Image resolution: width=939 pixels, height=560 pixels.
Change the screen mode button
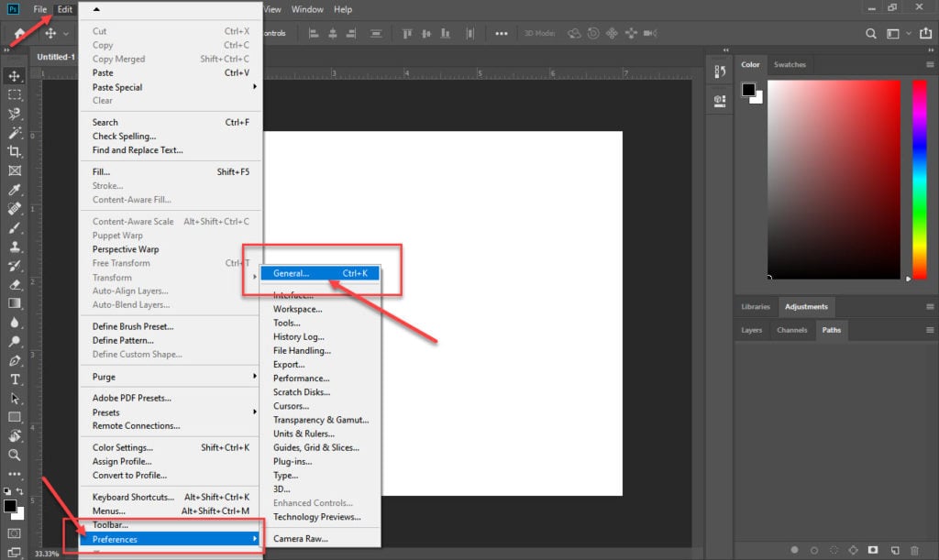tap(15, 553)
